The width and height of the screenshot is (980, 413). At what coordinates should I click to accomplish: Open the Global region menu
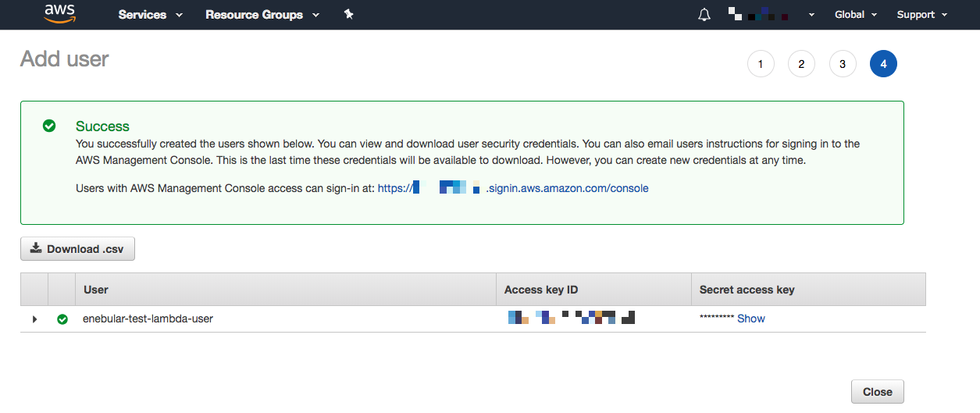[x=855, y=15]
